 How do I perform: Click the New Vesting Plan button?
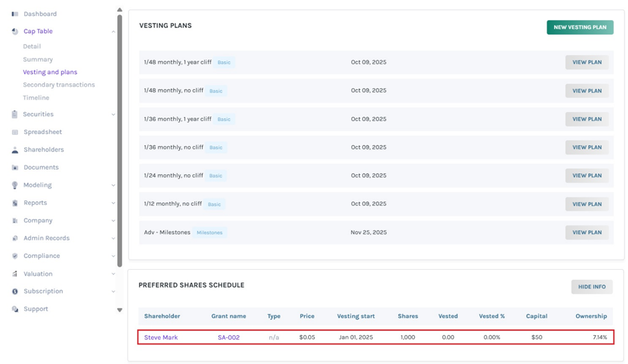[579, 27]
